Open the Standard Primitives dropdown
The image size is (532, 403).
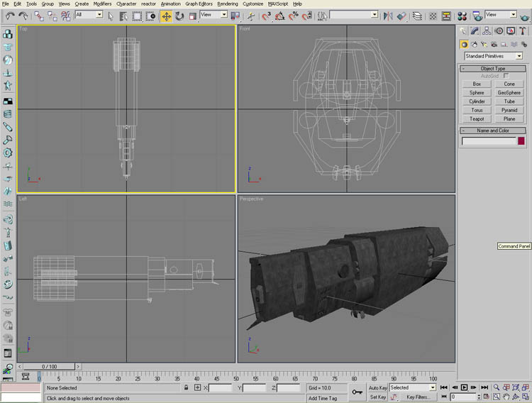pos(493,55)
